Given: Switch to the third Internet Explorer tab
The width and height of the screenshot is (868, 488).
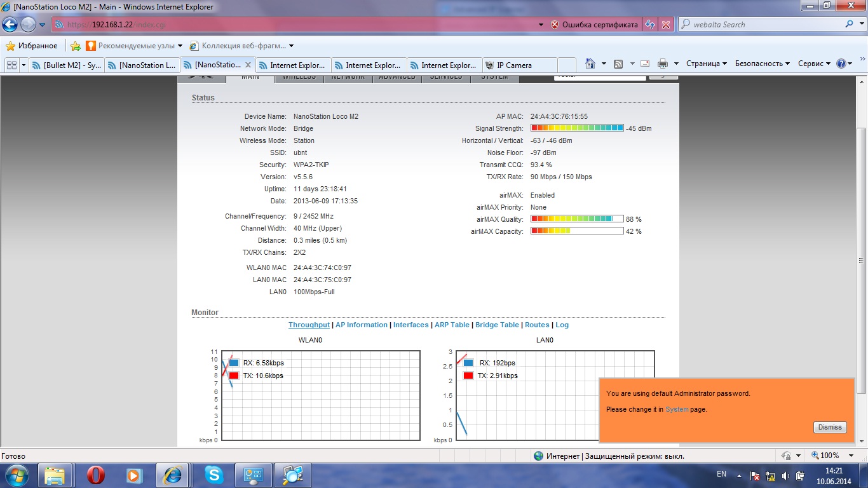Looking at the screenshot, I should point(445,65).
